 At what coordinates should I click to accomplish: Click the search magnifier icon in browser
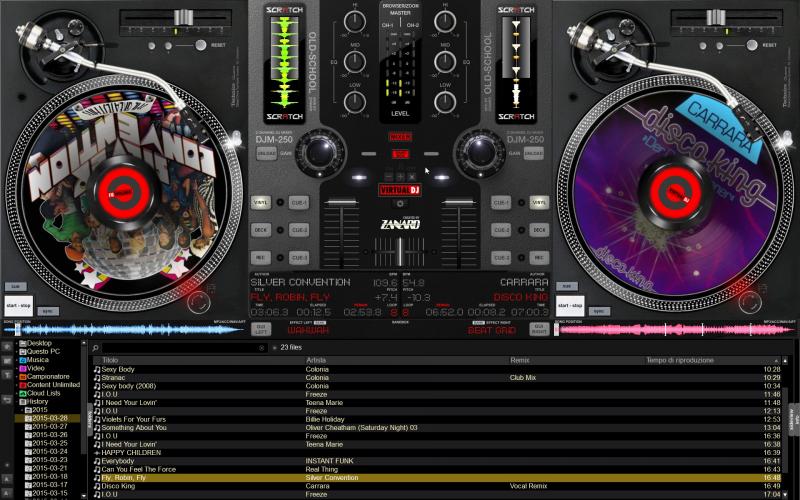point(95,348)
